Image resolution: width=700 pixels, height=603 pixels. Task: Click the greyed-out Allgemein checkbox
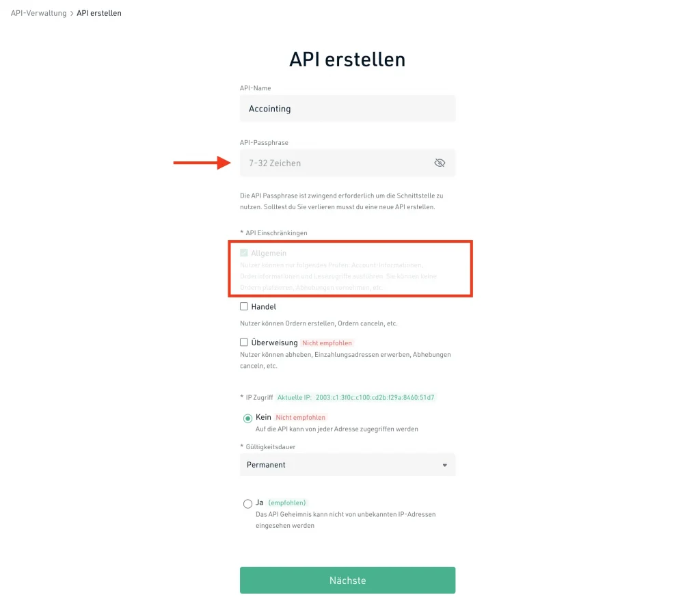[x=244, y=253]
